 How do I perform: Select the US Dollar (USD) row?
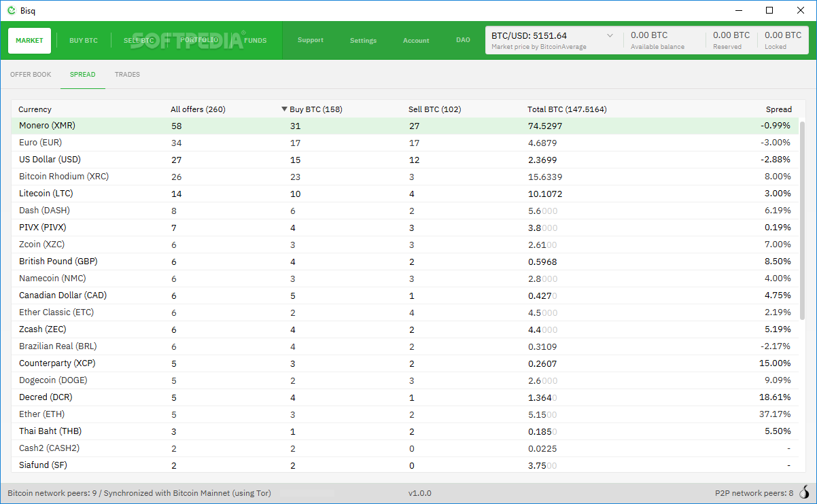point(404,160)
